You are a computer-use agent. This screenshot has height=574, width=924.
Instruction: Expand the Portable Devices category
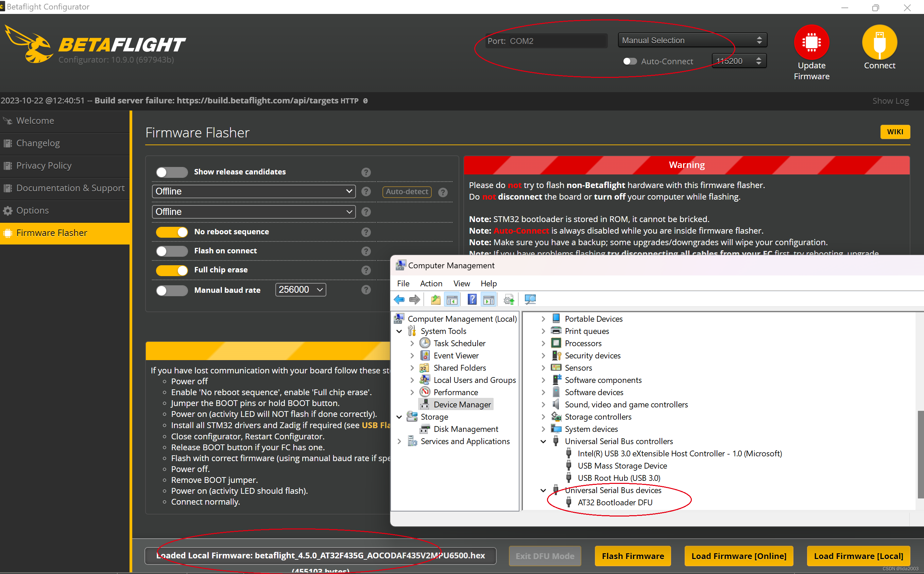(543, 319)
